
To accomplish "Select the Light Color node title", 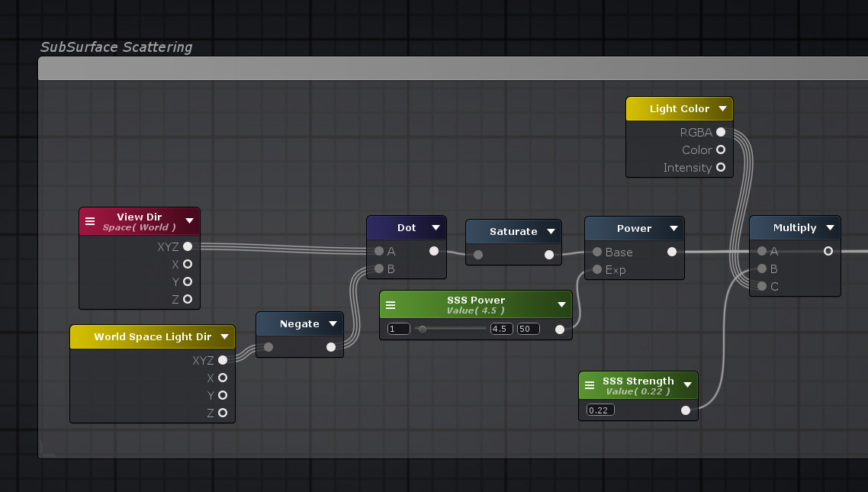I will (x=680, y=108).
